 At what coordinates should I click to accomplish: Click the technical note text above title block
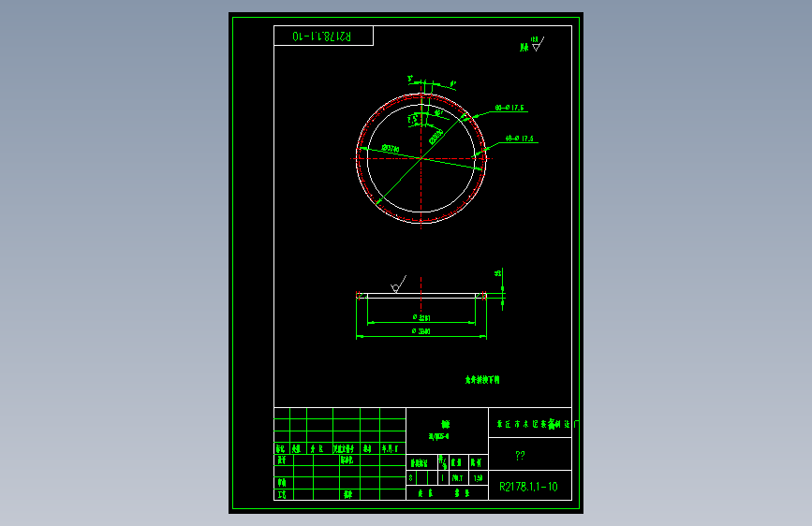[482, 379]
